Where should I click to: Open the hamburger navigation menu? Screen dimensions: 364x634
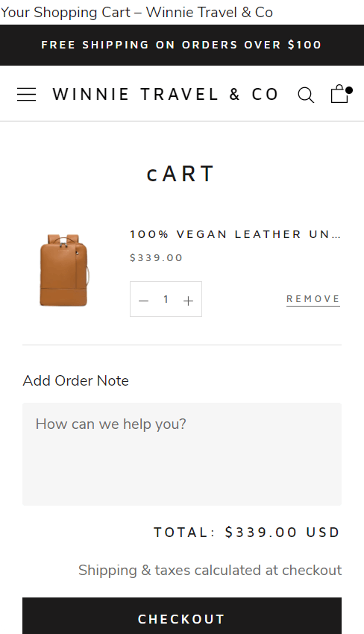[x=26, y=94]
